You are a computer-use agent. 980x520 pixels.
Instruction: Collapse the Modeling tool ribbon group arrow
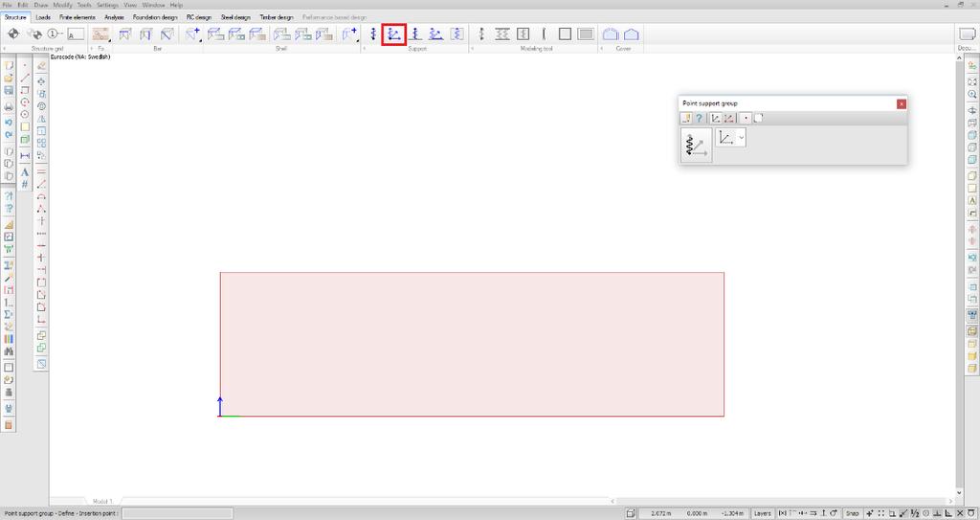click(473, 48)
